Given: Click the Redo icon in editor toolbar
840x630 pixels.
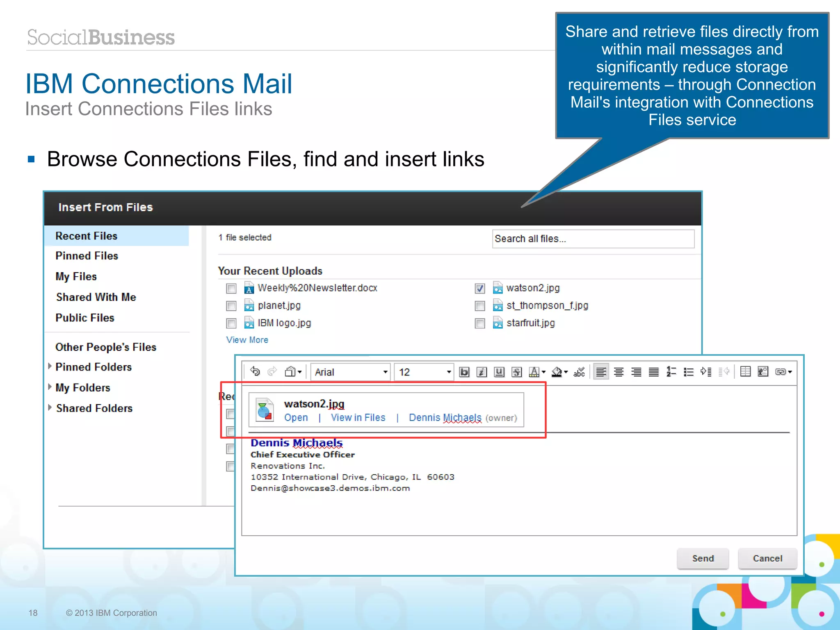Looking at the screenshot, I should coord(272,371).
